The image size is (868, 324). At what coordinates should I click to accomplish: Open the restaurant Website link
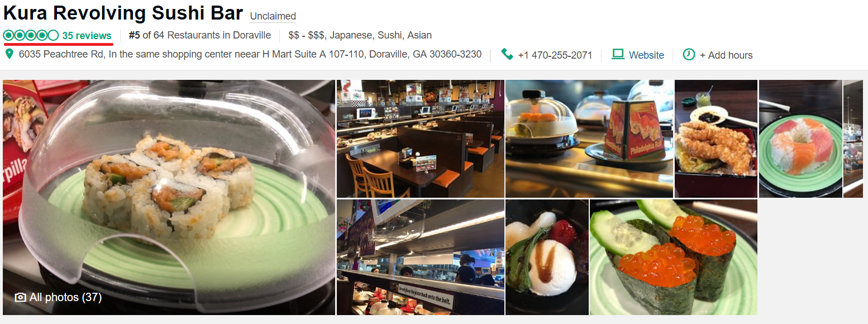[x=646, y=55]
